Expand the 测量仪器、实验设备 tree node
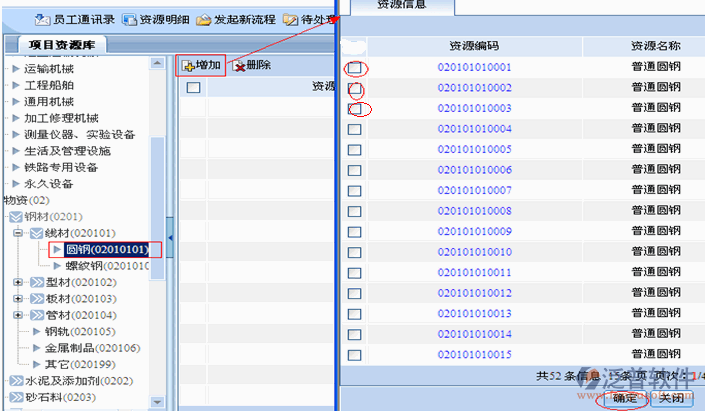 (16, 134)
